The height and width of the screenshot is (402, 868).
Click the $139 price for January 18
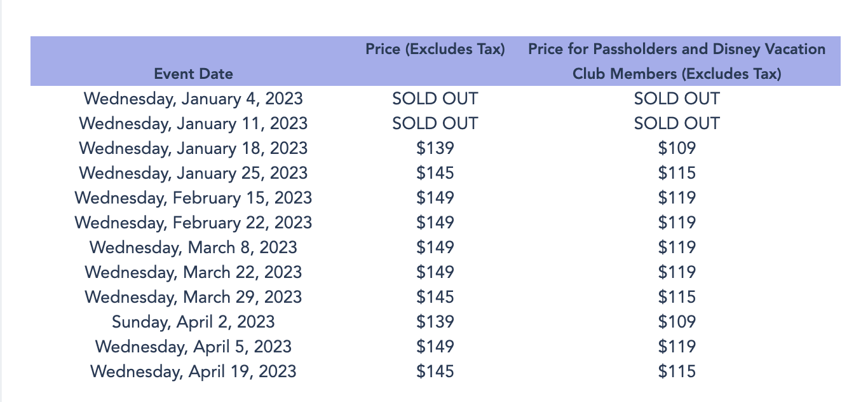[x=435, y=148]
